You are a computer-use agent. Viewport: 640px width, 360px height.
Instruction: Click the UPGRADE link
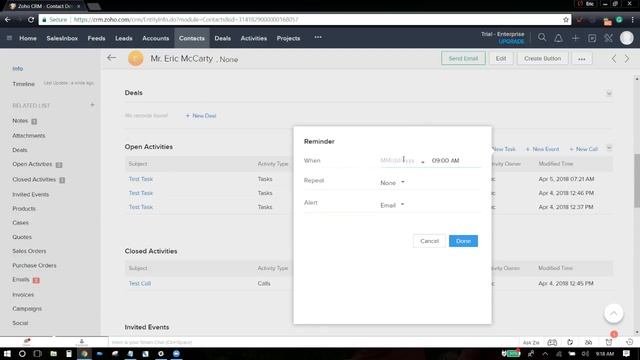[511, 42]
